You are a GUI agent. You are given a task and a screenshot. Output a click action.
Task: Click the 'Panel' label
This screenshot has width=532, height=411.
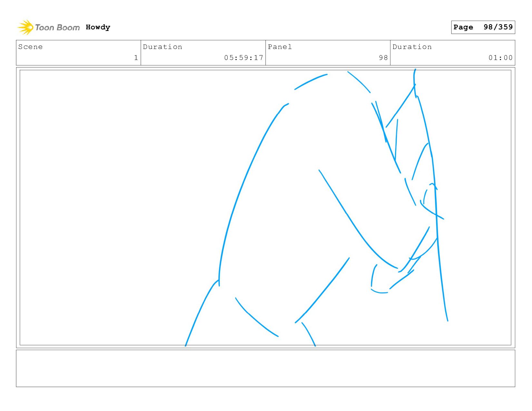[x=280, y=47]
